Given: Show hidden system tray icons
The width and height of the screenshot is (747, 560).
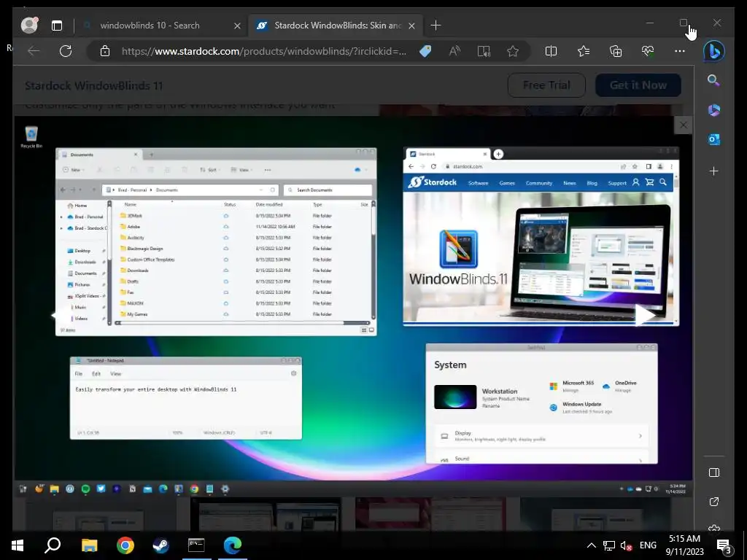Looking at the screenshot, I should pos(591,545).
